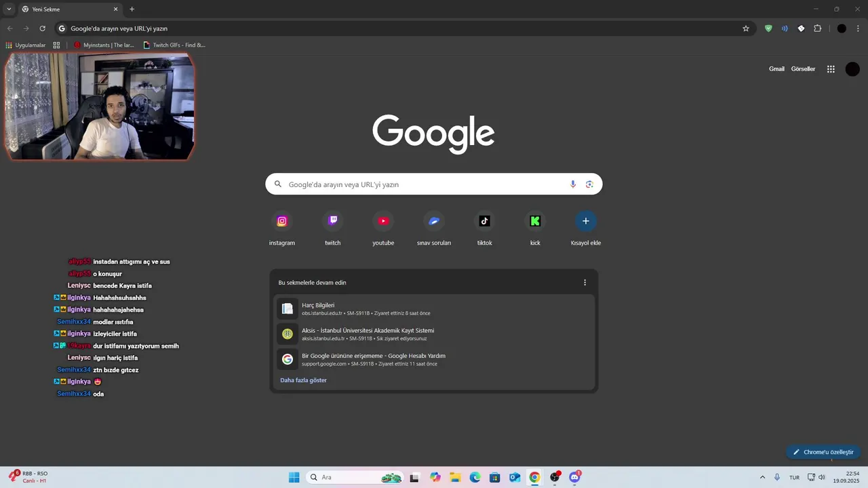Open Google account avatar on the page

852,69
